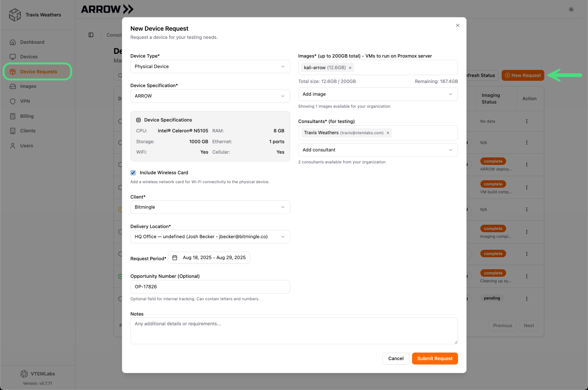
Task: Expand the Client Bitmingle dropdown
Action: pyautogui.click(x=210, y=207)
